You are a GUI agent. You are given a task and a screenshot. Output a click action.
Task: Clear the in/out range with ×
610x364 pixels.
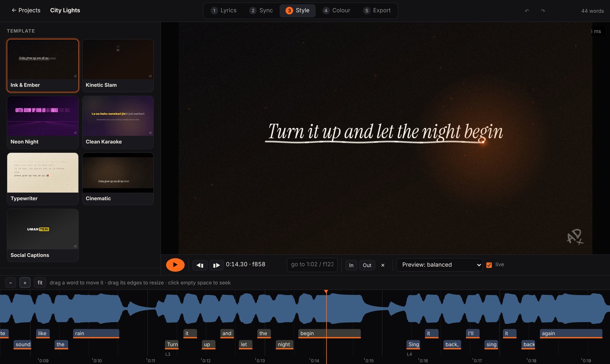pyautogui.click(x=383, y=265)
